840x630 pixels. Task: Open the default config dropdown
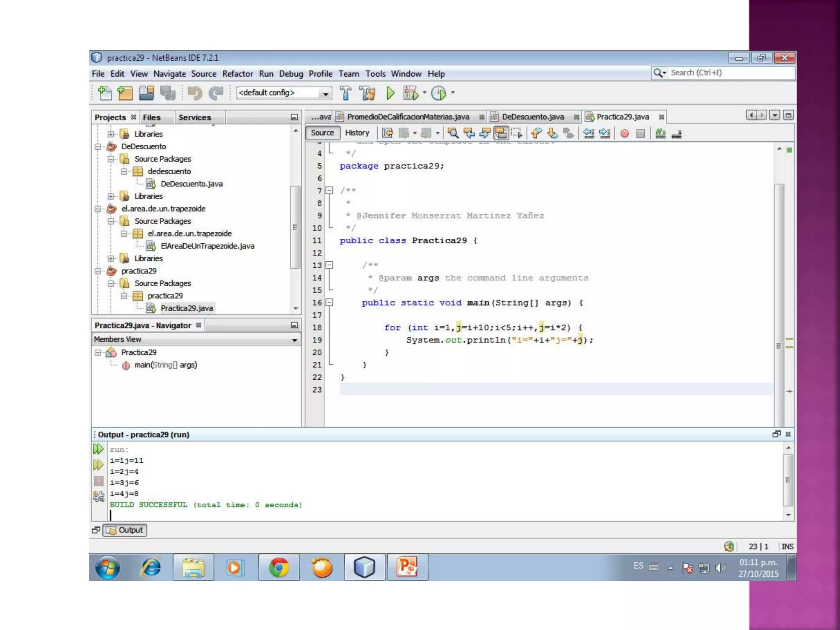click(325, 94)
